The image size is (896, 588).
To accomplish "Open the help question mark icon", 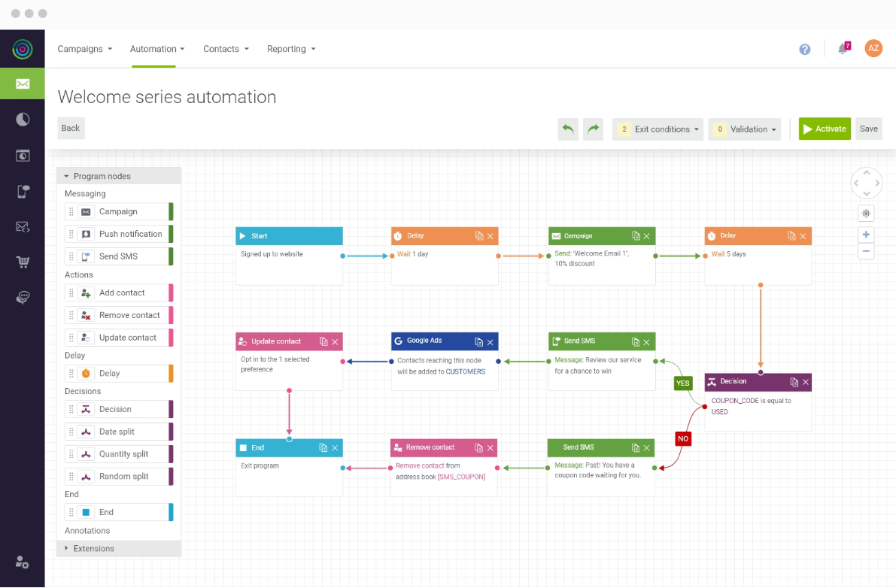I will click(x=804, y=50).
